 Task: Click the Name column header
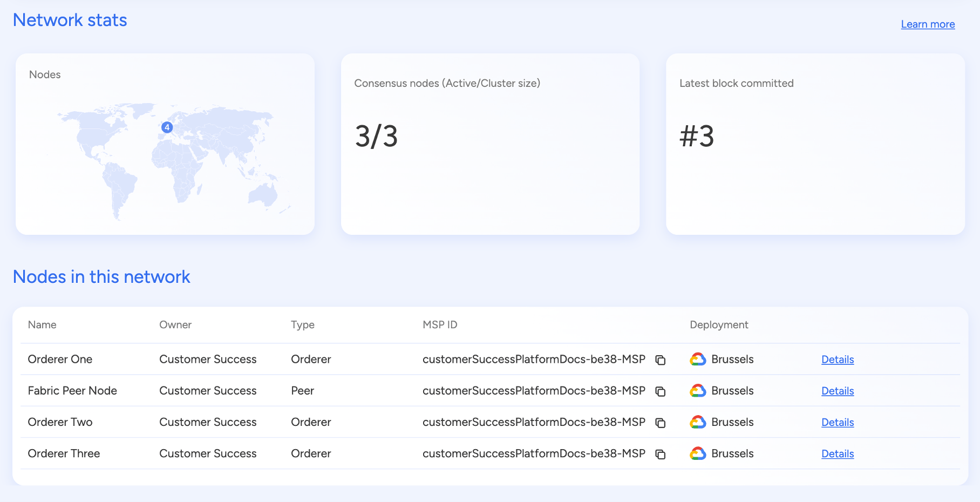coord(42,324)
